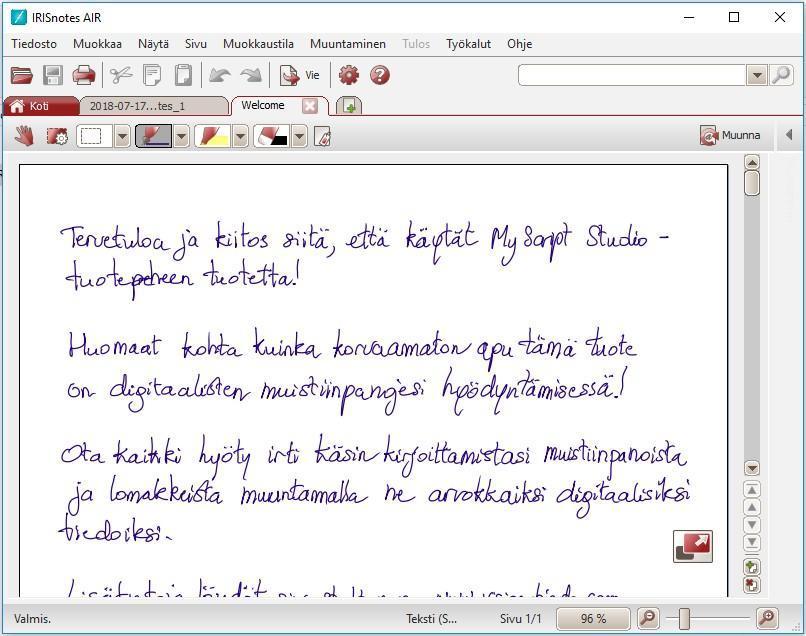The height and width of the screenshot is (636, 806).
Task: Click the expand view icon on page
Action: 692,546
